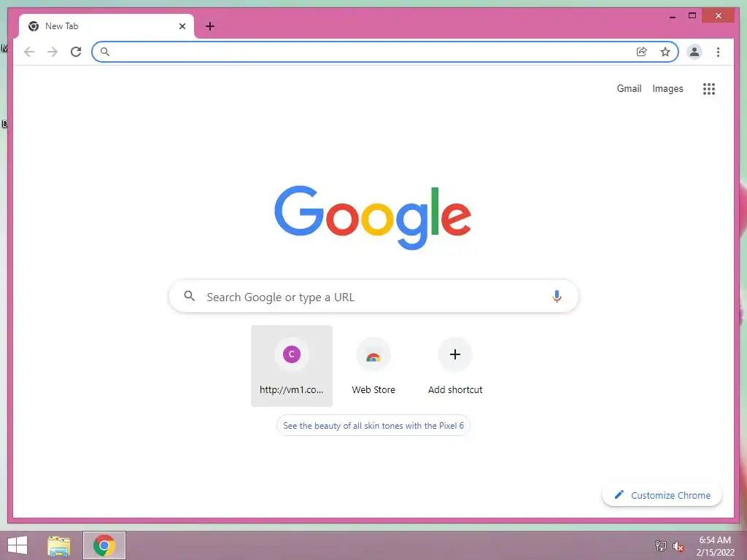
Task: Start voice search with the microphone icon
Action: pyautogui.click(x=557, y=296)
